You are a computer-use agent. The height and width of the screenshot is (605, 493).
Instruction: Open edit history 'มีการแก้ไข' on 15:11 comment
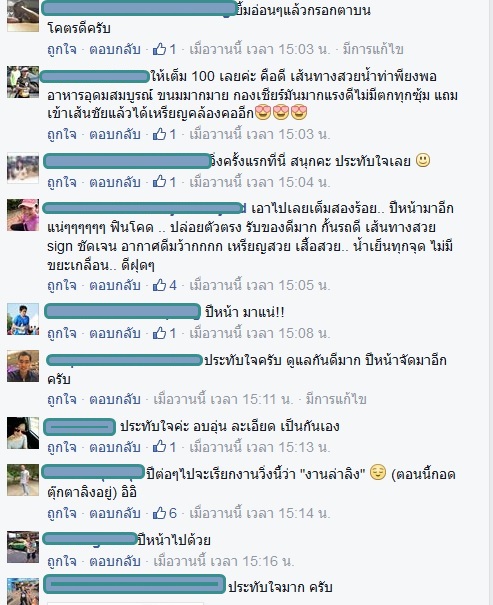coord(336,399)
